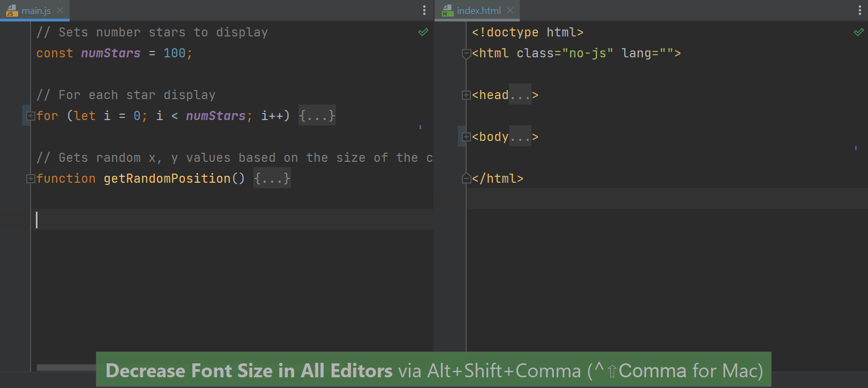
Task: Switch to the main.js editor tab
Action: [x=35, y=11]
